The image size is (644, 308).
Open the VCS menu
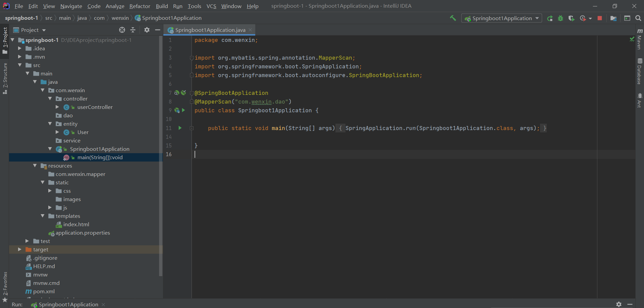tap(211, 6)
